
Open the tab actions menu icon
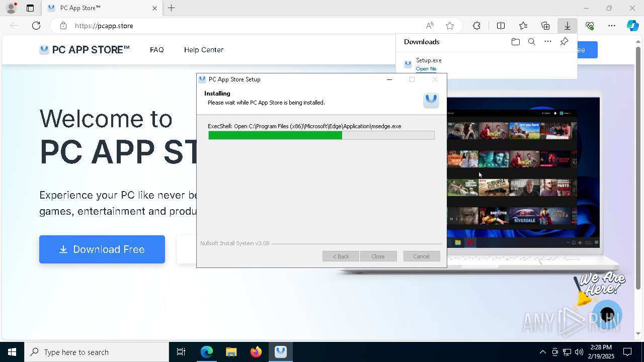pyautogui.click(x=30, y=8)
